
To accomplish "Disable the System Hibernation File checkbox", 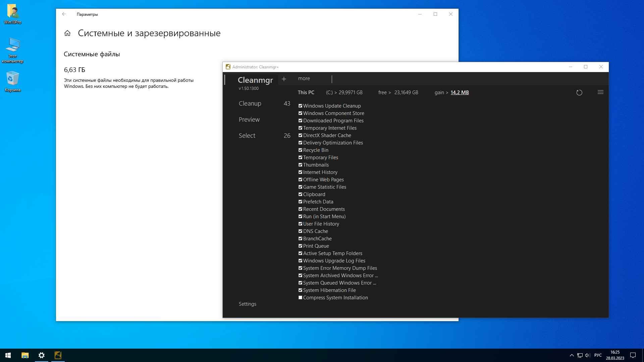I will pos(300,290).
